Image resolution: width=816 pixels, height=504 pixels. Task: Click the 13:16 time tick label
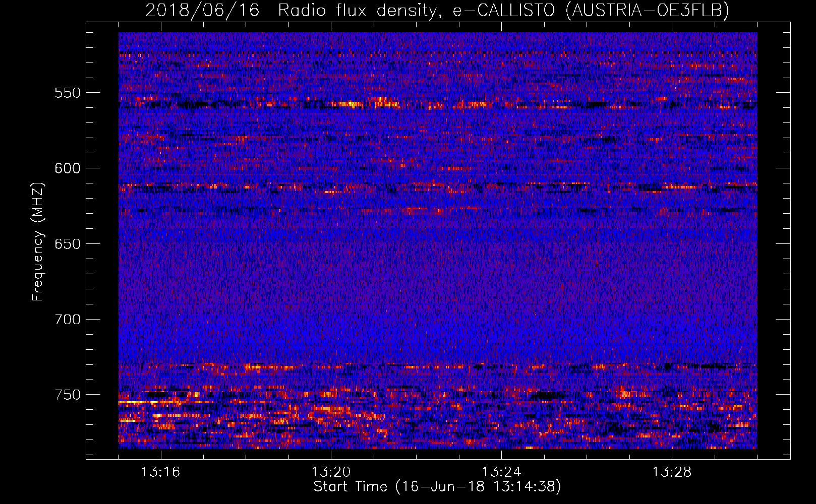[x=160, y=472]
